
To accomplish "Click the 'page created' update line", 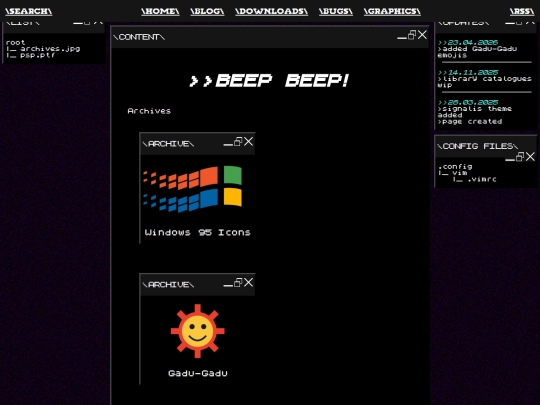I will (x=470, y=122).
